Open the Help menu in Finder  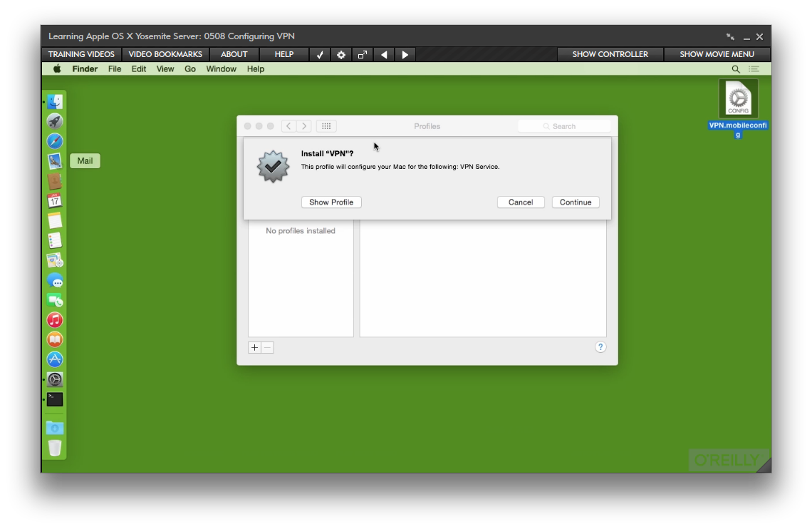coord(255,69)
